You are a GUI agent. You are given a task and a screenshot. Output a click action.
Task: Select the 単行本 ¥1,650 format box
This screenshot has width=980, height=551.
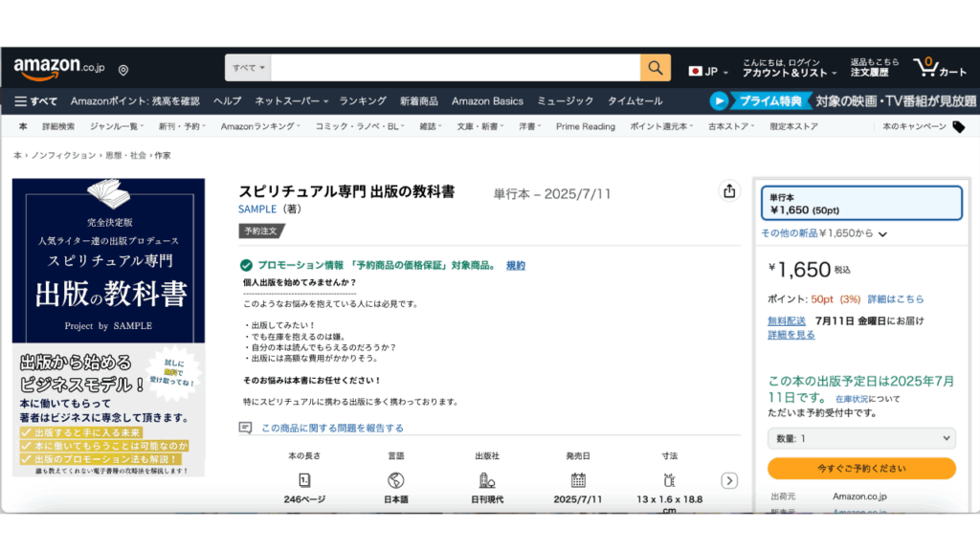click(861, 203)
